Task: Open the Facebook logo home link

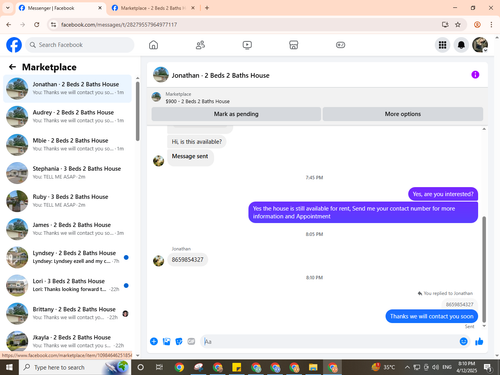Action: tap(14, 45)
